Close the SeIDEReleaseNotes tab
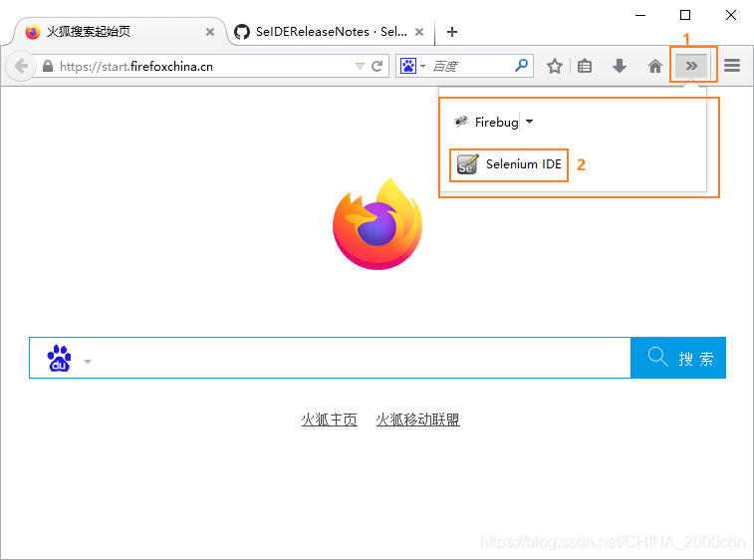The image size is (754, 560). pos(419,32)
